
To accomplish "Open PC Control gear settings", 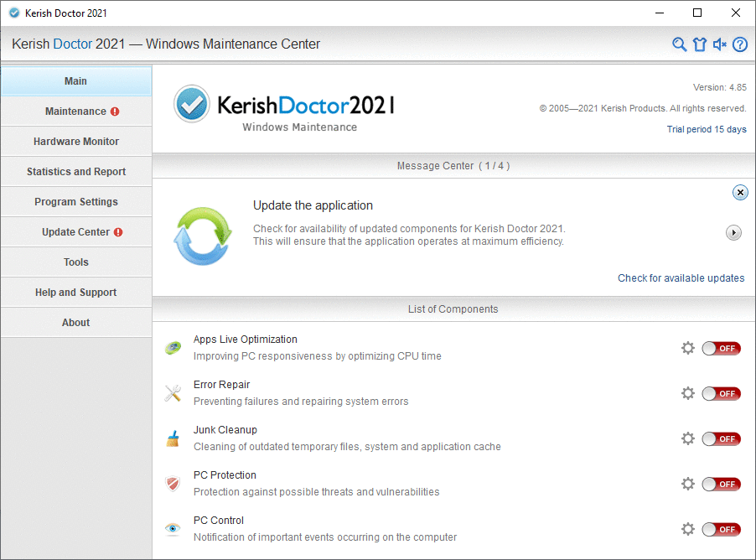I will click(x=688, y=529).
